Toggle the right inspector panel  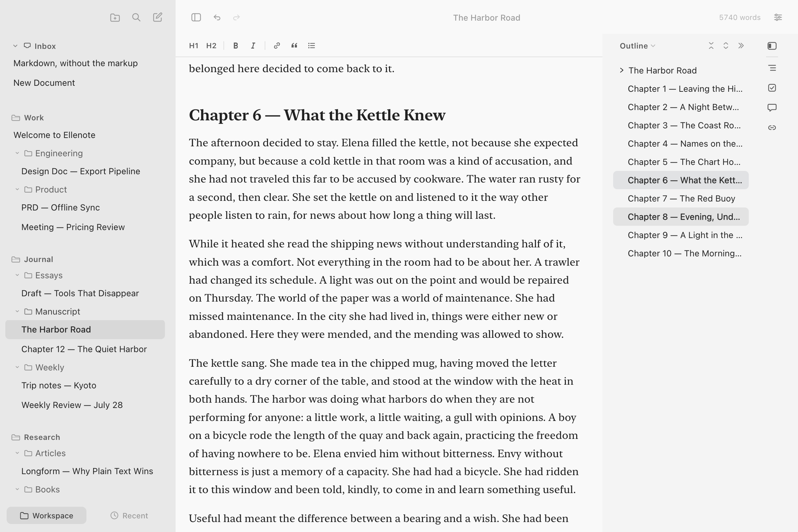[772, 46]
